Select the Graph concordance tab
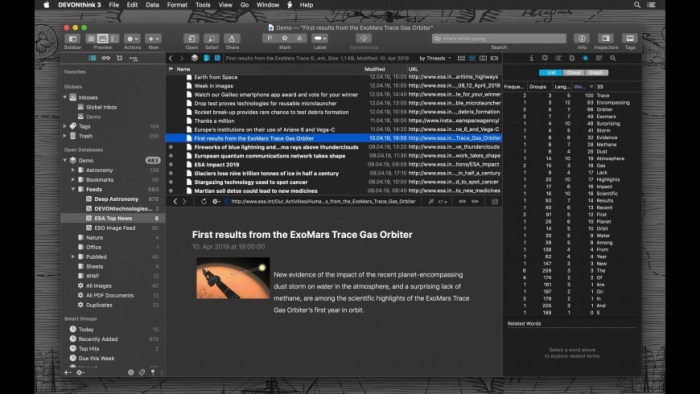700x394 pixels. coord(596,72)
